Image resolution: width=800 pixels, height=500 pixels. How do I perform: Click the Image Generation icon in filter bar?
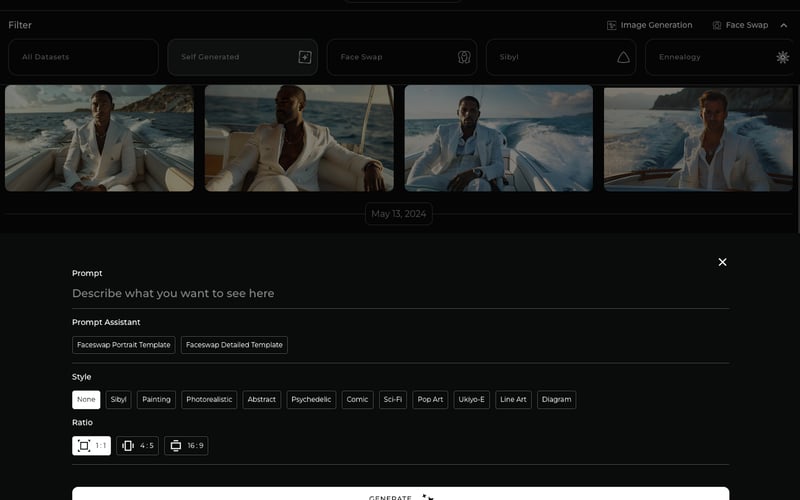[x=611, y=26]
